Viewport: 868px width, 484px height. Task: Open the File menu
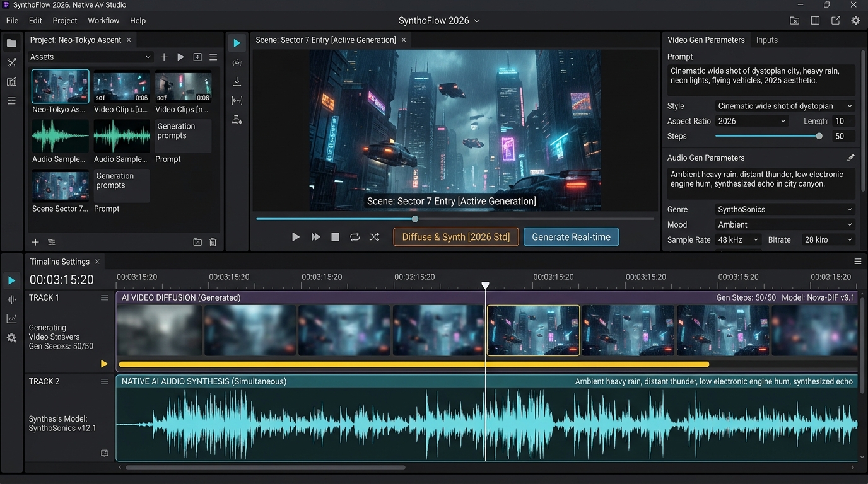point(12,20)
